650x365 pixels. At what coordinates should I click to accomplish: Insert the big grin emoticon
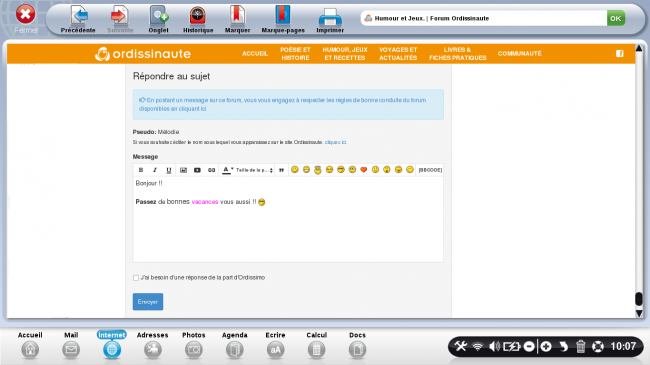coord(306,170)
